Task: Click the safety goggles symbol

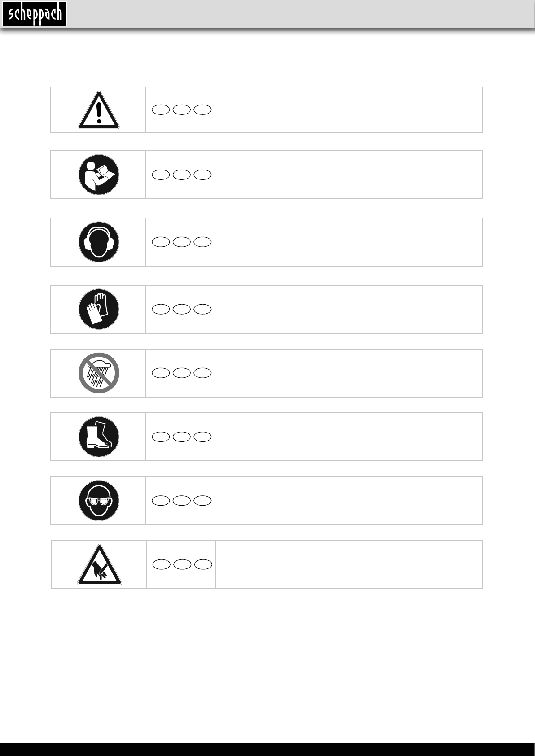Action: click(99, 500)
